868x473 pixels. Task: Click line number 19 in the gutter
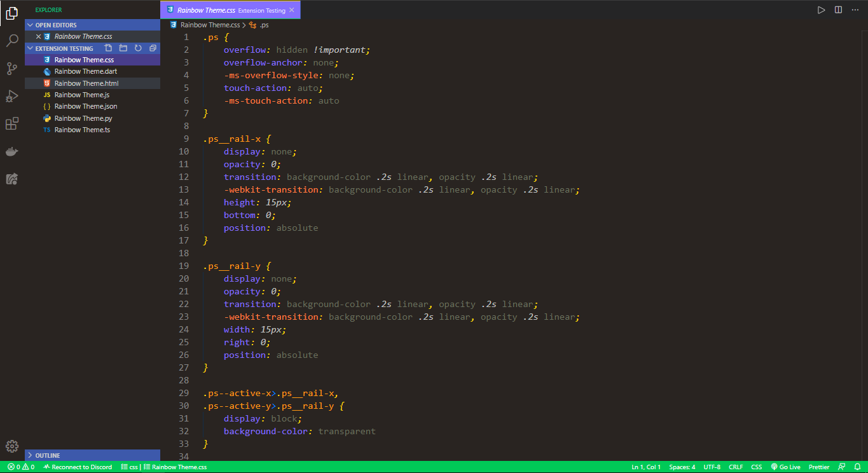[184, 266]
